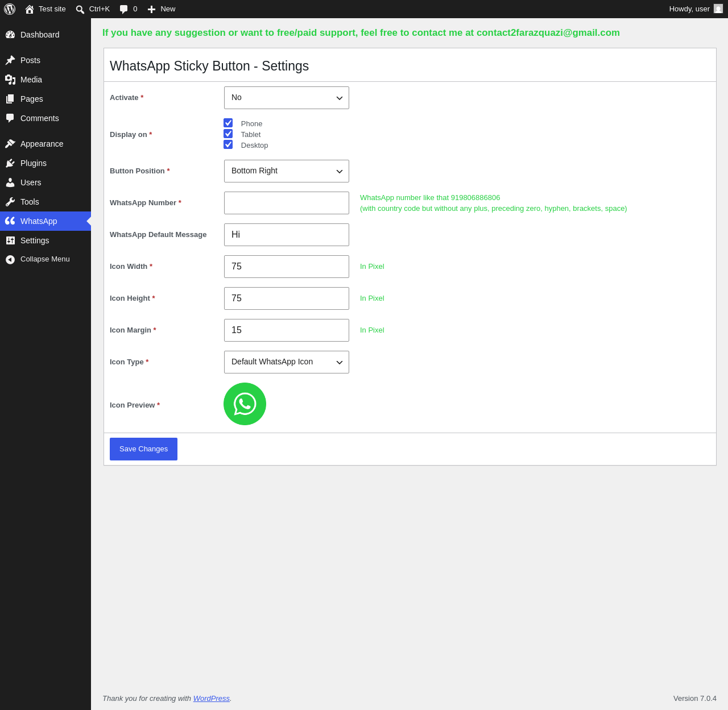
Task: Click the plus icon next to New
Action: pos(151,9)
